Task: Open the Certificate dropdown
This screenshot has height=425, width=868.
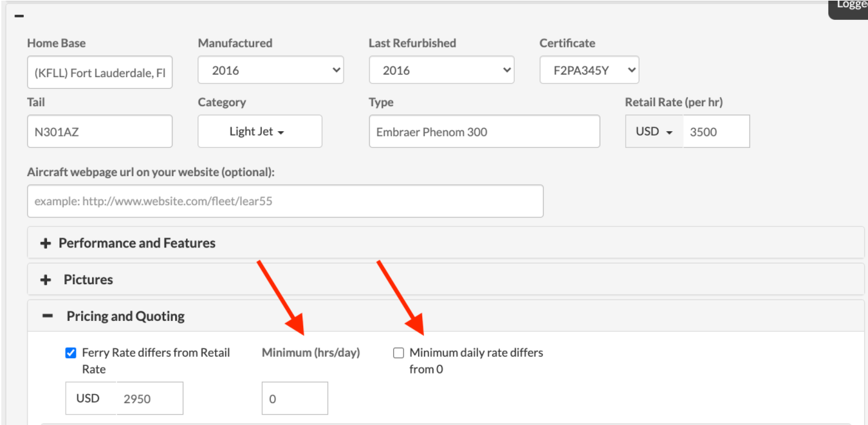Action: coord(589,70)
